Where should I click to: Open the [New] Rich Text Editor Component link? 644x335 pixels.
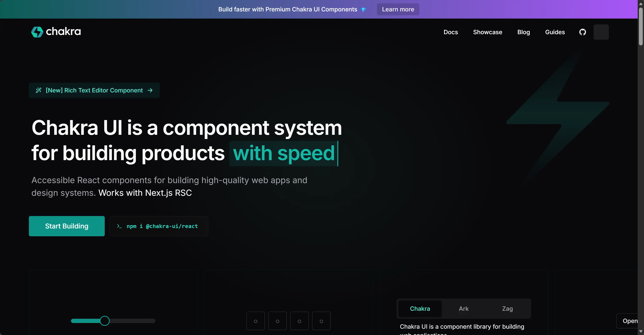[x=94, y=90]
